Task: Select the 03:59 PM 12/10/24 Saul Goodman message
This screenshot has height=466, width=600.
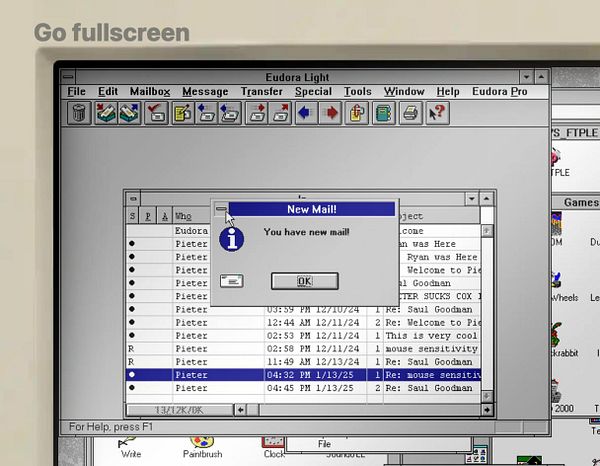Action: coord(303,310)
